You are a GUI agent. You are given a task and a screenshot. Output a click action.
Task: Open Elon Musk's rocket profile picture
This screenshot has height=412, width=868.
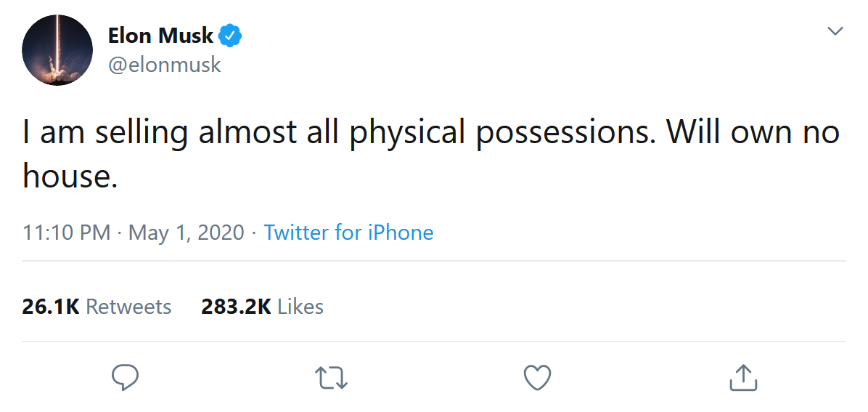[57, 49]
